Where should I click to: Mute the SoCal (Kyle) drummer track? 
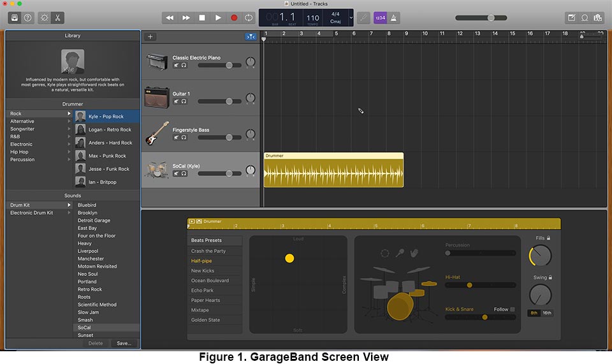(177, 173)
